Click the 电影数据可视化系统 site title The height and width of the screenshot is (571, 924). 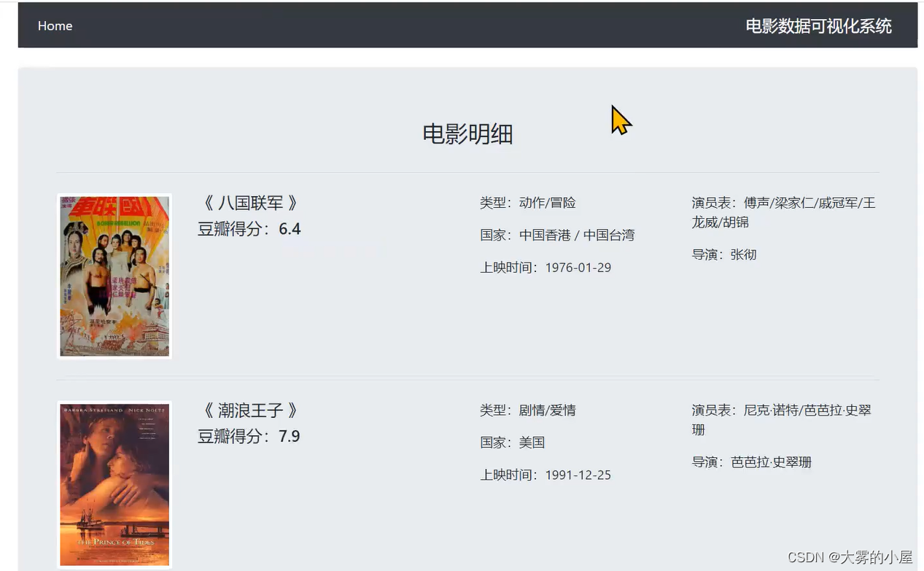coord(818,26)
